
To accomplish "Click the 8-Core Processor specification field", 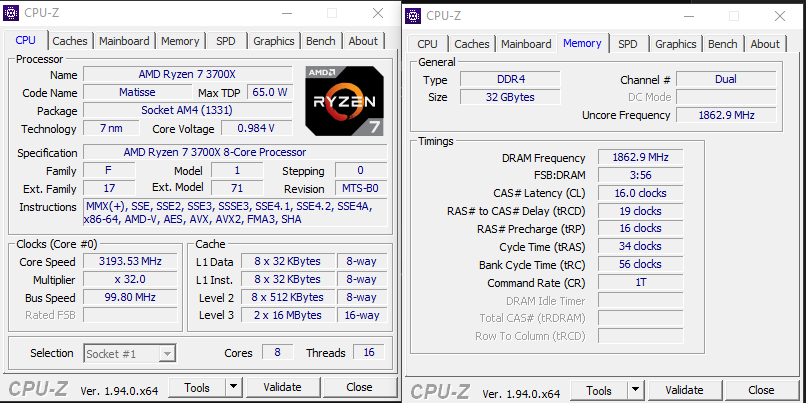I will click(235, 153).
